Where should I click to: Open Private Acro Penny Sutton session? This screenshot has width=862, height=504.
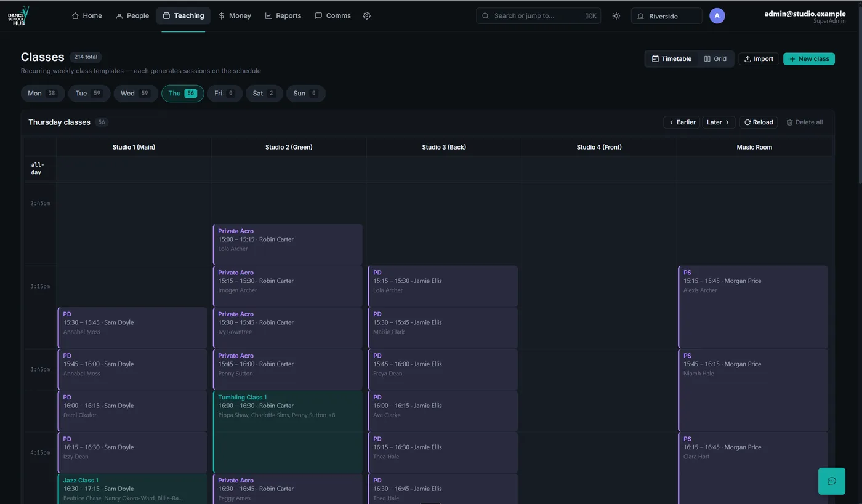click(x=288, y=369)
